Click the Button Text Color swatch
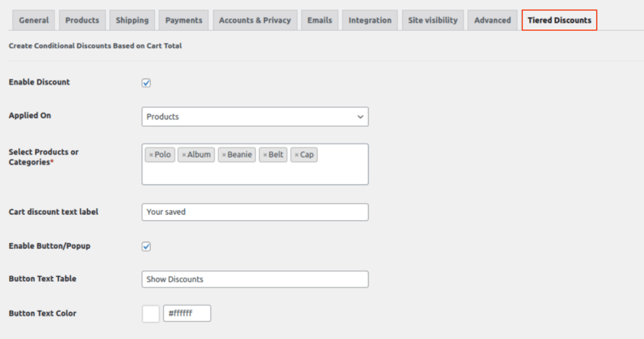Image resolution: width=644 pixels, height=339 pixels. click(150, 313)
